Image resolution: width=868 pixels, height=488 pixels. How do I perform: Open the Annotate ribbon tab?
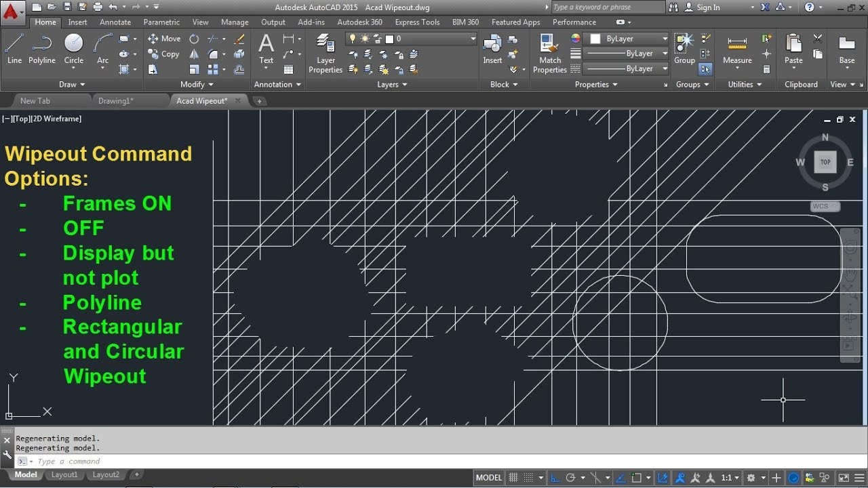pos(115,22)
